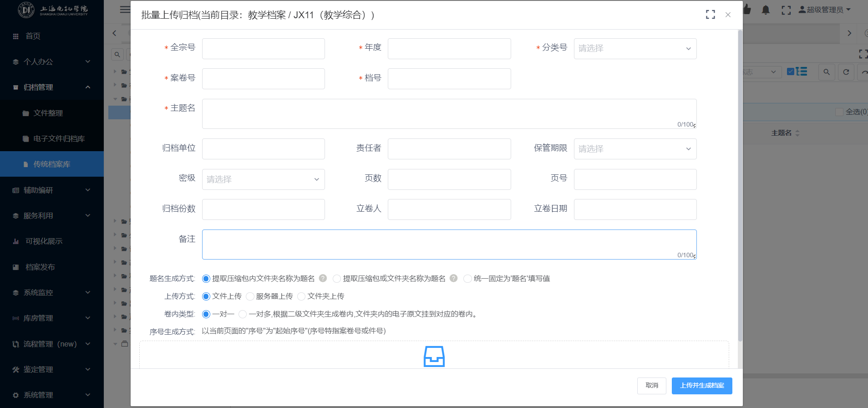Open 电子文件归档库 in the sidebar
The image size is (868, 408).
tap(59, 138)
